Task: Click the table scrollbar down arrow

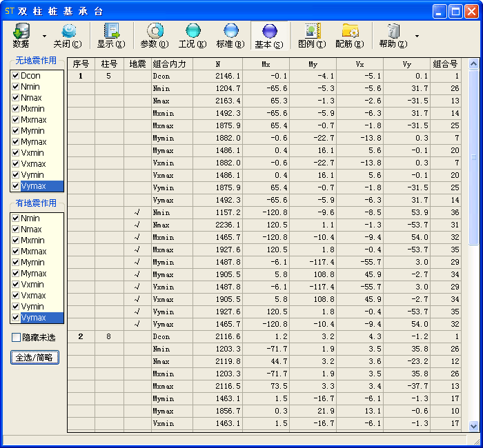Action: coord(473,426)
